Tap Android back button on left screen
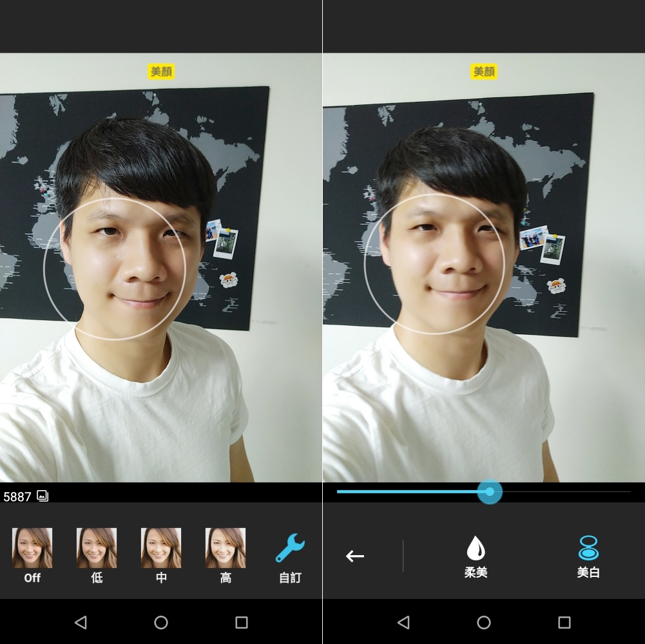Viewport: 645px width, 644px height. (81, 622)
